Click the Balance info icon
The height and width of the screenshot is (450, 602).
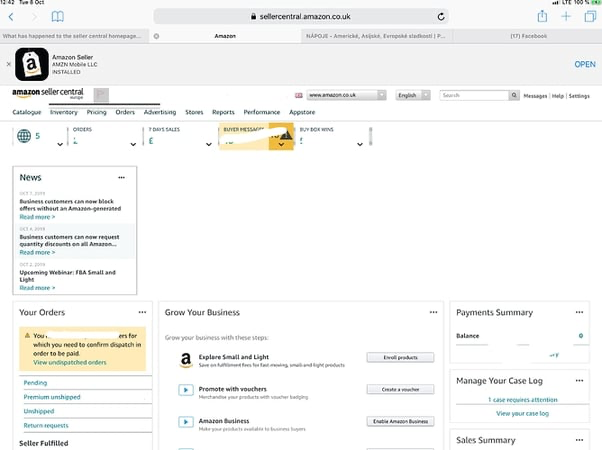coord(581,336)
